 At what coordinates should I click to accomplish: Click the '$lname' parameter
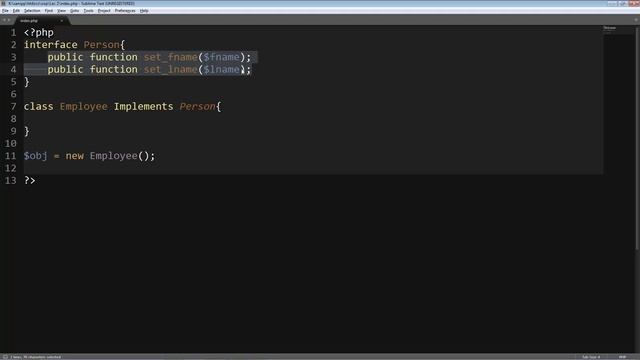[222, 69]
